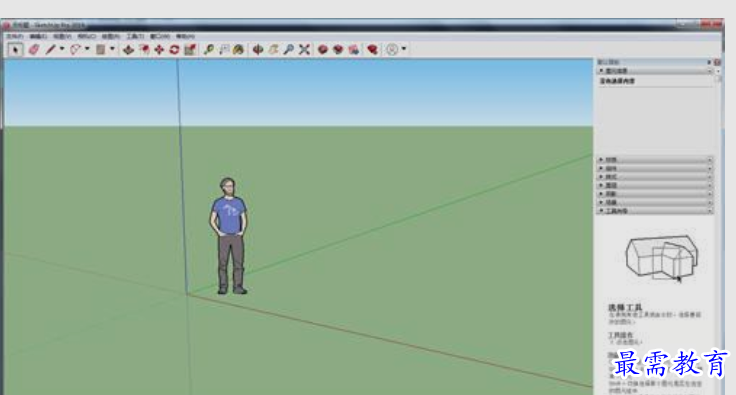
Task: Click the user sign-in profile icon
Action: (392, 49)
